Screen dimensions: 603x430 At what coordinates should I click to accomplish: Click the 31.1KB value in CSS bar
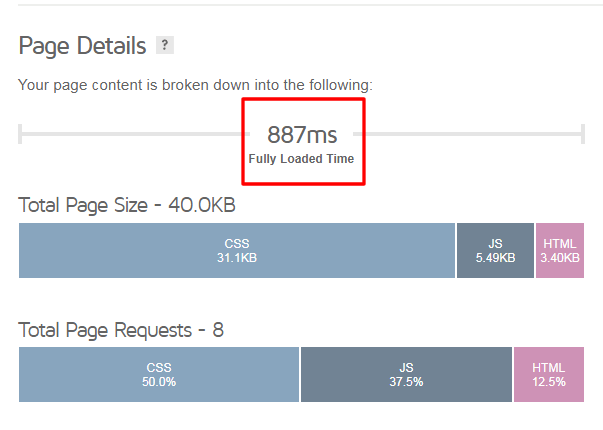coord(237,258)
